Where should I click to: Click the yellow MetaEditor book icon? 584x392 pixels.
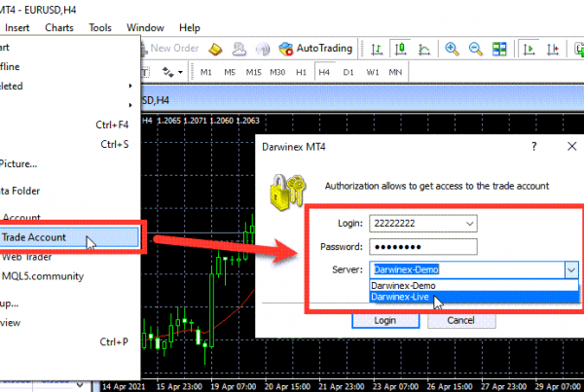click(x=215, y=49)
